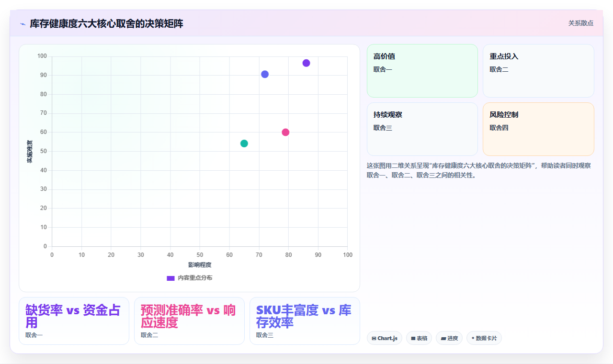Viewport: 613px width, 364px height.
Task: Select the 缺货率 vs 资金占用 card
Action: pos(74,321)
